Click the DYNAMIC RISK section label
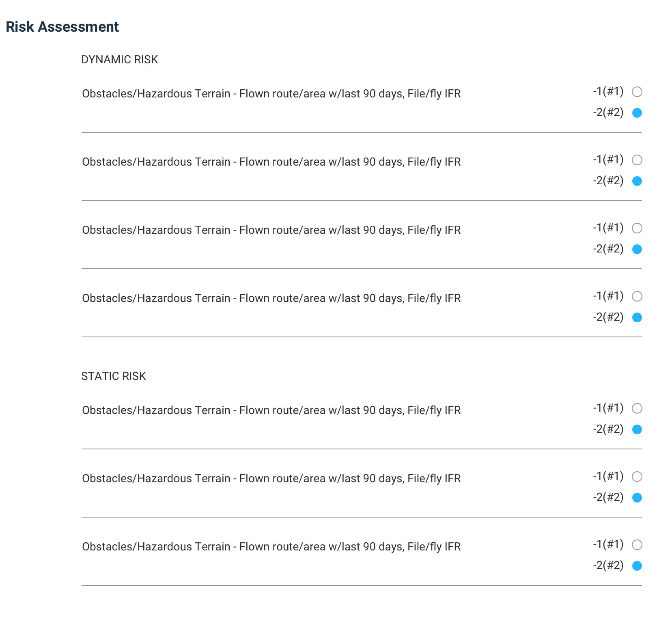Viewport: 672px width, 617px height. 119,60
